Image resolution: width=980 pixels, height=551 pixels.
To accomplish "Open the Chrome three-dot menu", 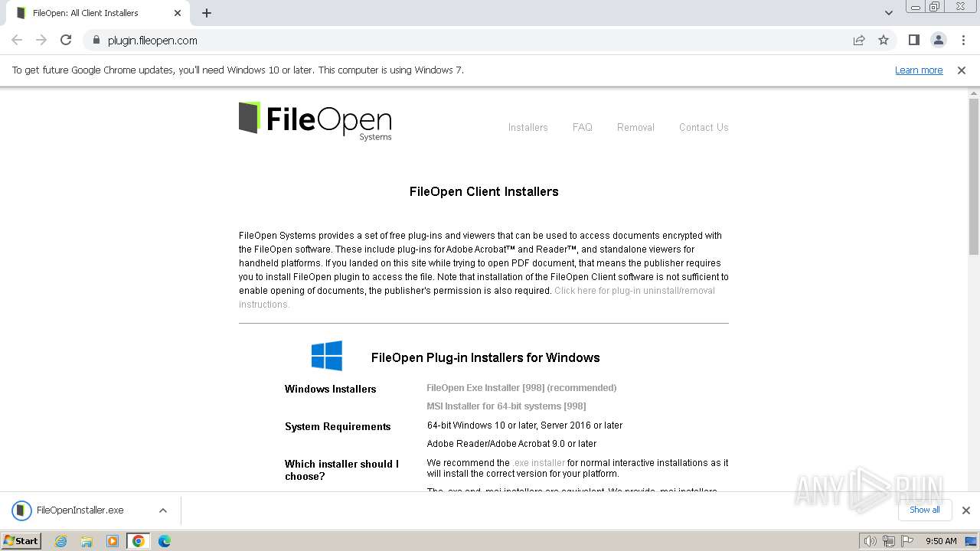I will [963, 41].
